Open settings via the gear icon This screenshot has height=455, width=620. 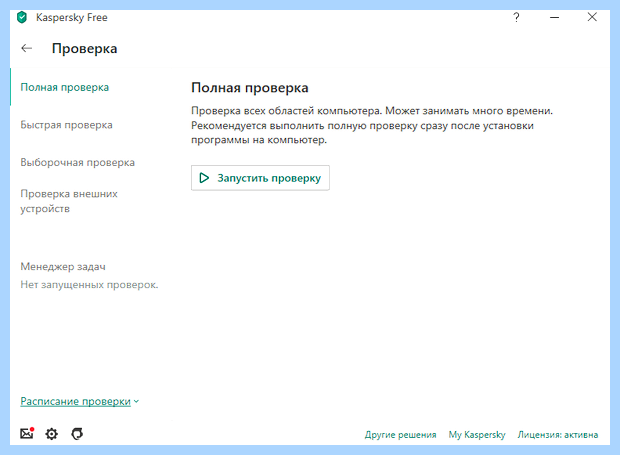click(x=51, y=434)
